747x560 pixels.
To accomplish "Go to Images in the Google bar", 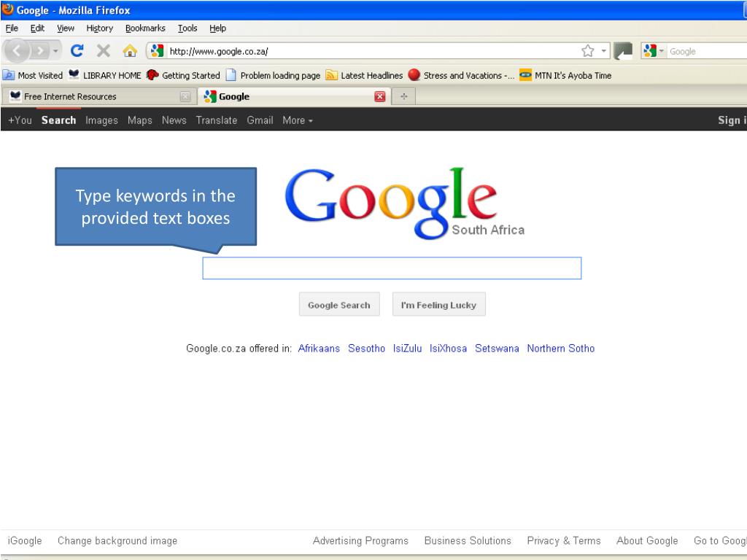I will tap(101, 120).
